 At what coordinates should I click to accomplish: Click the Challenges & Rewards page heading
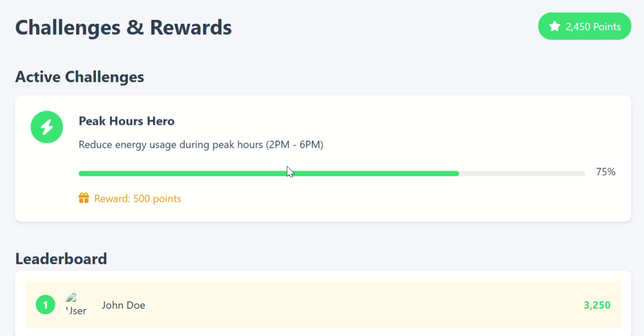pos(123,27)
